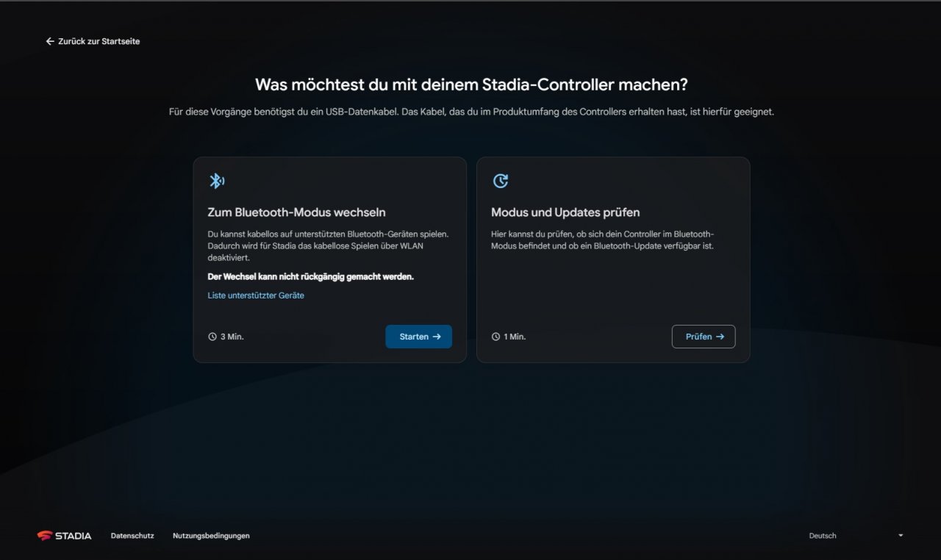Click the '1 Min.' duration text
Viewport: 941px width, 560px height.
click(515, 337)
